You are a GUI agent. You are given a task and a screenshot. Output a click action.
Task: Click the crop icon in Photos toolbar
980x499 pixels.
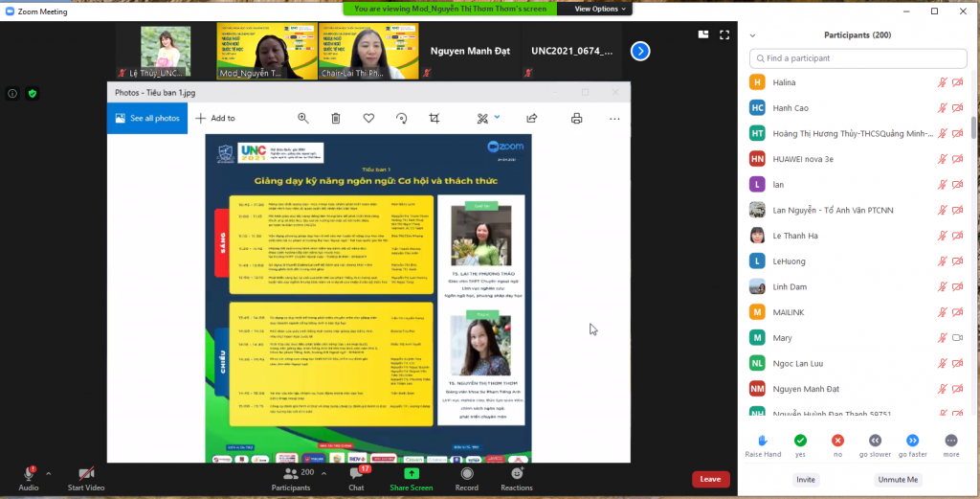click(x=434, y=118)
